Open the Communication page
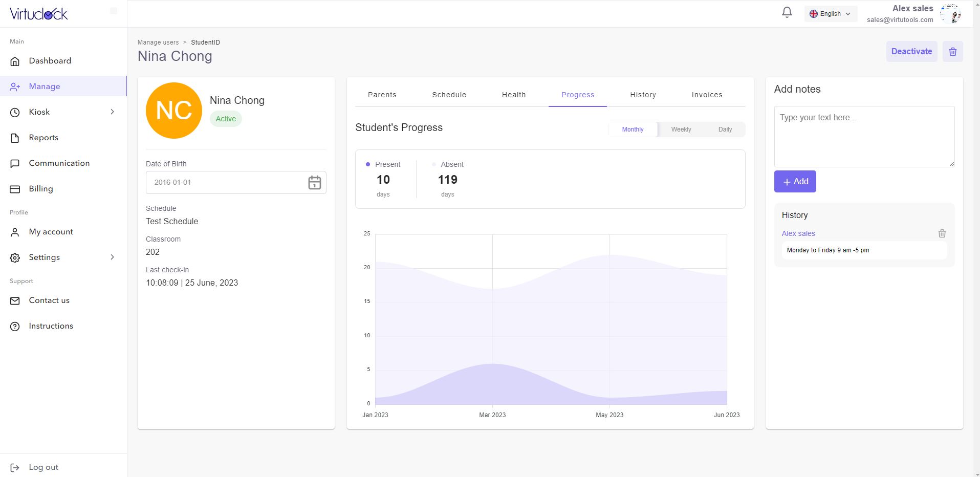Screen dimensions: 980x477 (59, 163)
